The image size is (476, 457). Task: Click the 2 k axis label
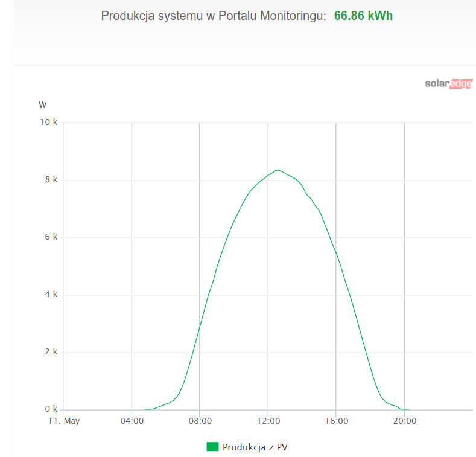pos(51,351)
